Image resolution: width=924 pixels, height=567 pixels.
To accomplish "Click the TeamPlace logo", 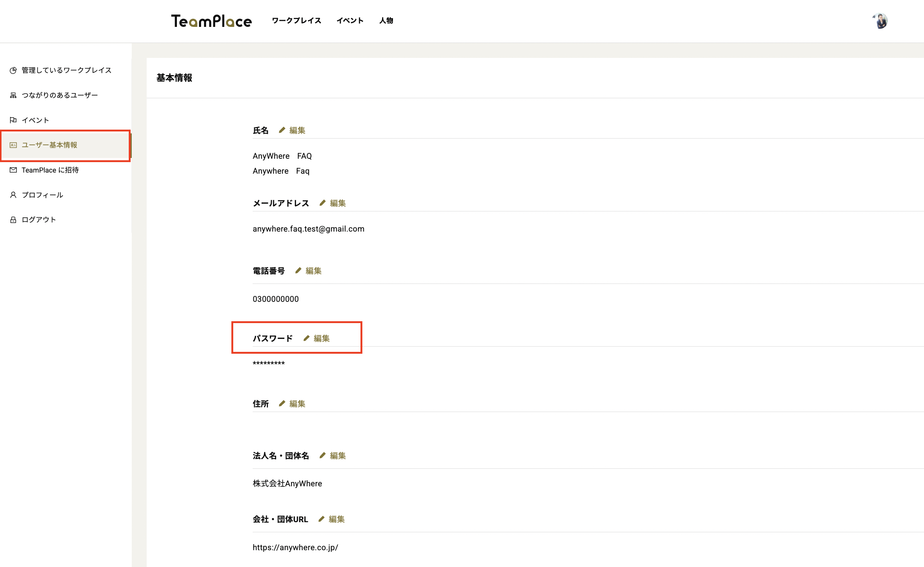I will pyautogui.click(x=212, y=21).
